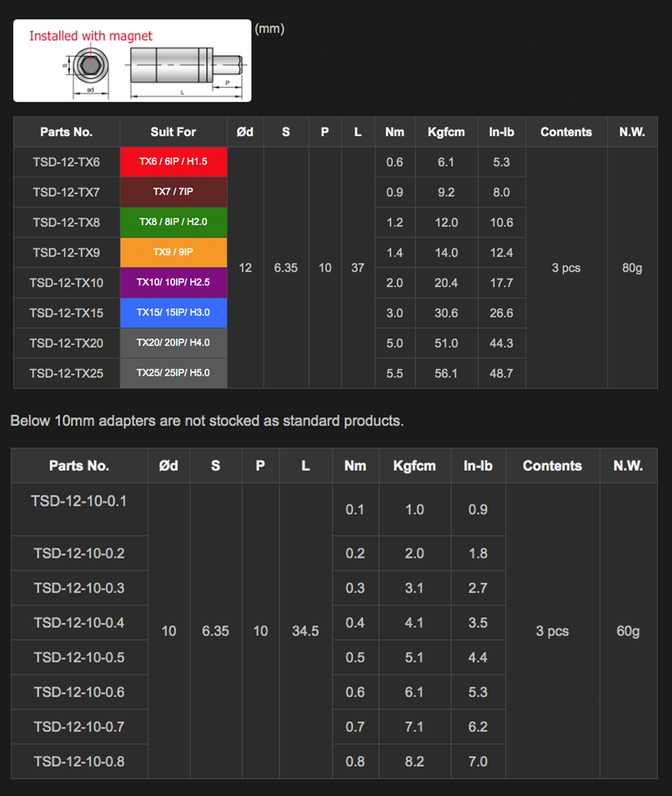Click the Kgfcm header in the top table
The image size is (672, 796).
[446, 132]
